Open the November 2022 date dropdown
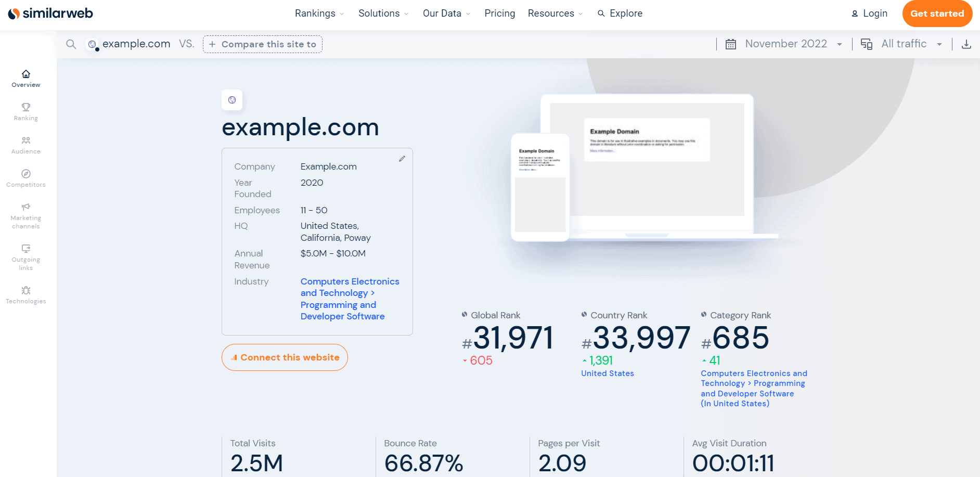Viewport: 980px width, 477px height. click(794, 44)
